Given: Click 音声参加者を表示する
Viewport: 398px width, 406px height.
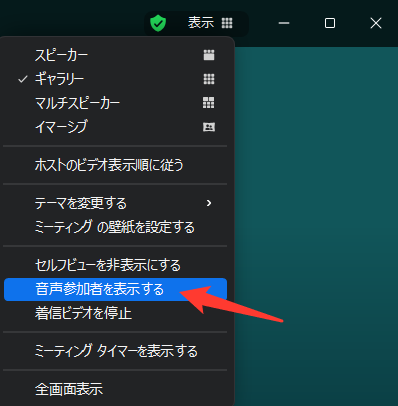Looking at the screenshot, I should 115,289.
